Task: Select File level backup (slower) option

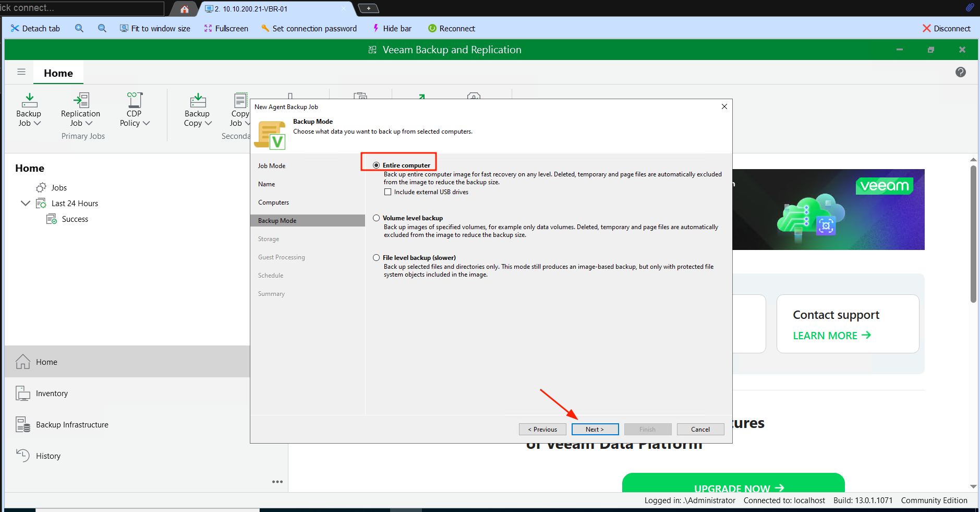Action: (376, 257)
